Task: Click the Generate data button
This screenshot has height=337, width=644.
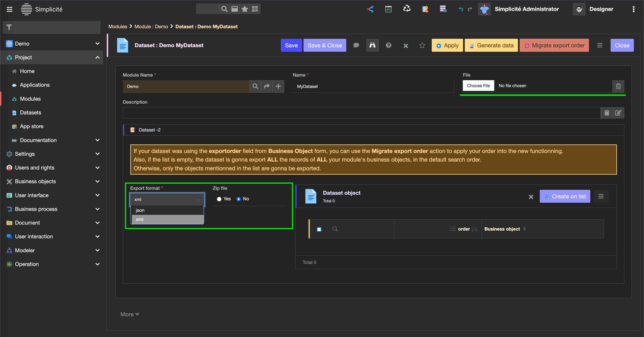Action: pyautogui.click(x=491, y=45)
